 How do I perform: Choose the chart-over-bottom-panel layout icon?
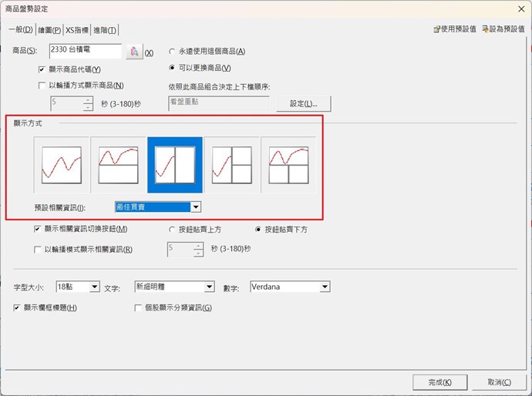click(118, 165)
